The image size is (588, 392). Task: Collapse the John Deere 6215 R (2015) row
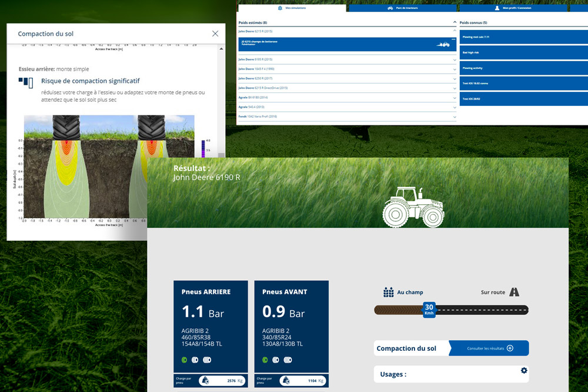pyautogui.click(x=455, y=31)
